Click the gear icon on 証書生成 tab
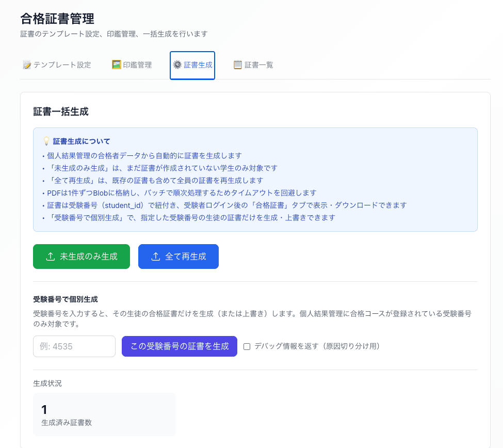503x448 pixels. (x=177, y=65)
